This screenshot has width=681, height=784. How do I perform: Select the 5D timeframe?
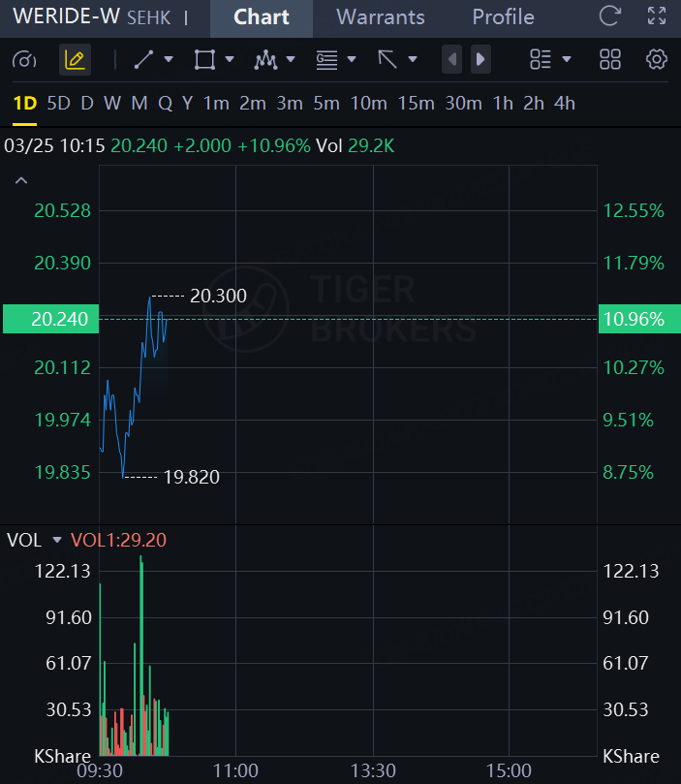click(x=58, y=104)
